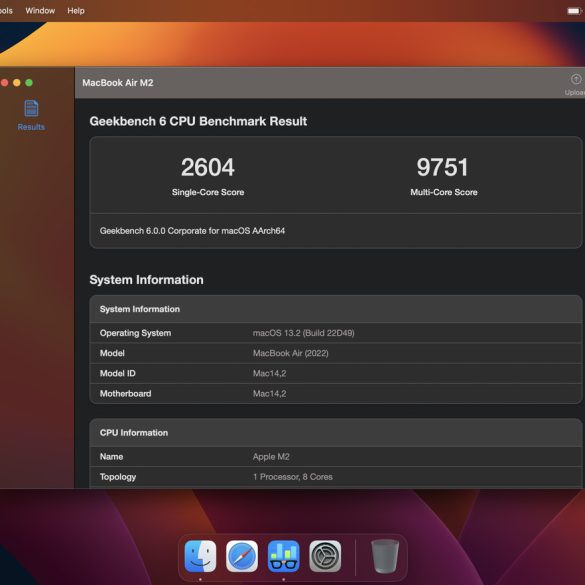Open the Help menu
585x585 pixels.
click(76, 11)
